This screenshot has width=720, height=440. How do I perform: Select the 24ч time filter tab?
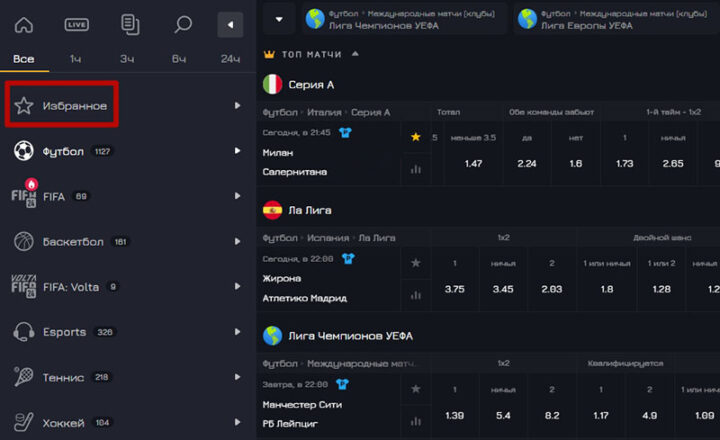230,59
